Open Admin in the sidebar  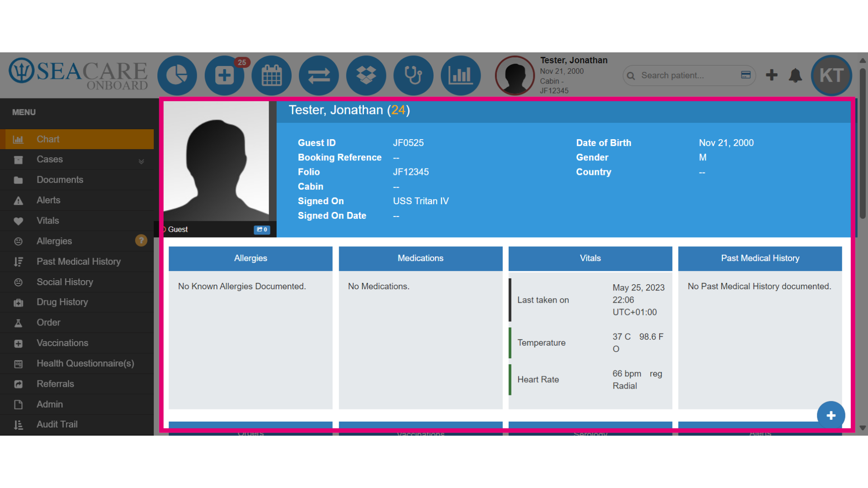77,404
